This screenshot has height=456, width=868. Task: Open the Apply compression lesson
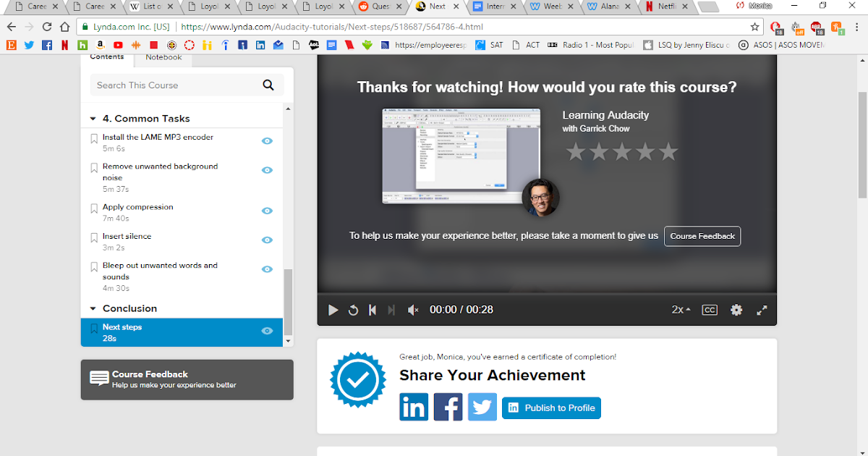[137, 207]
